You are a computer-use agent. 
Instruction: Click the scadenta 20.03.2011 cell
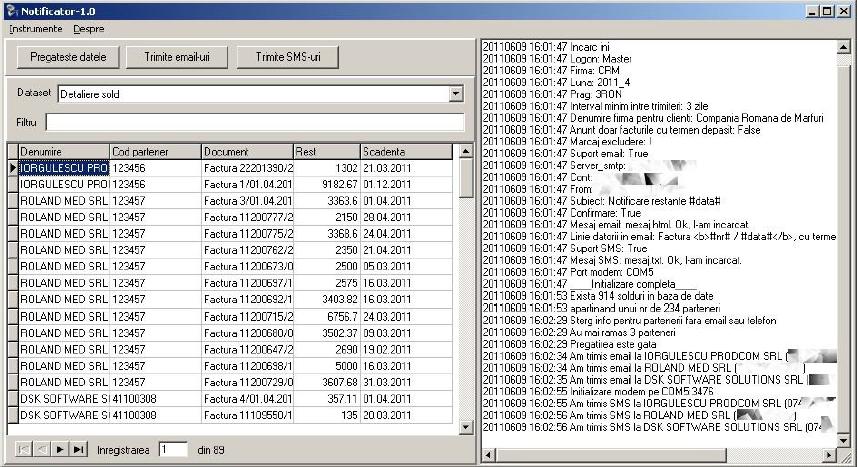click(x=406, y=415)
